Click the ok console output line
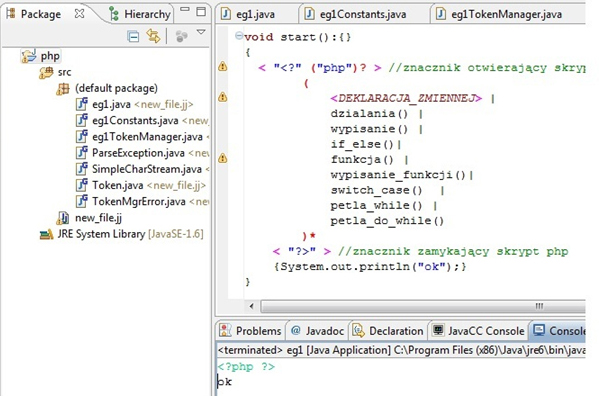The image size is (599, 396). 224,382
